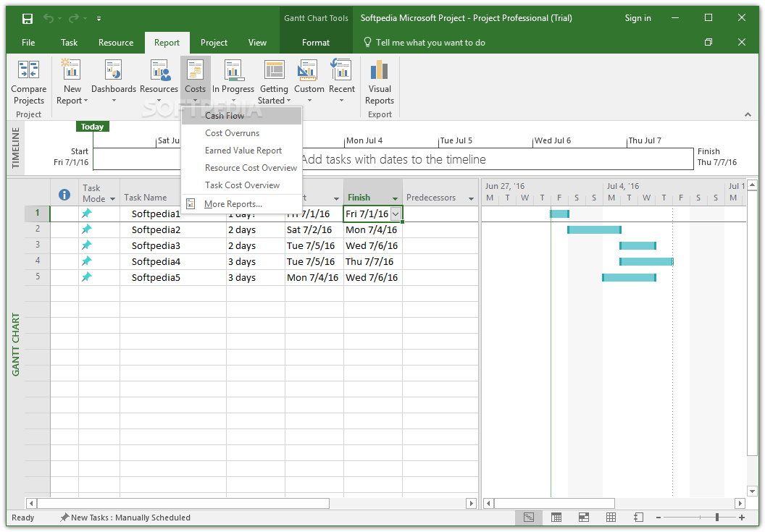Zoom in using the plus on zoom slider
Viewport: 765px width, 532px height.
741,517
